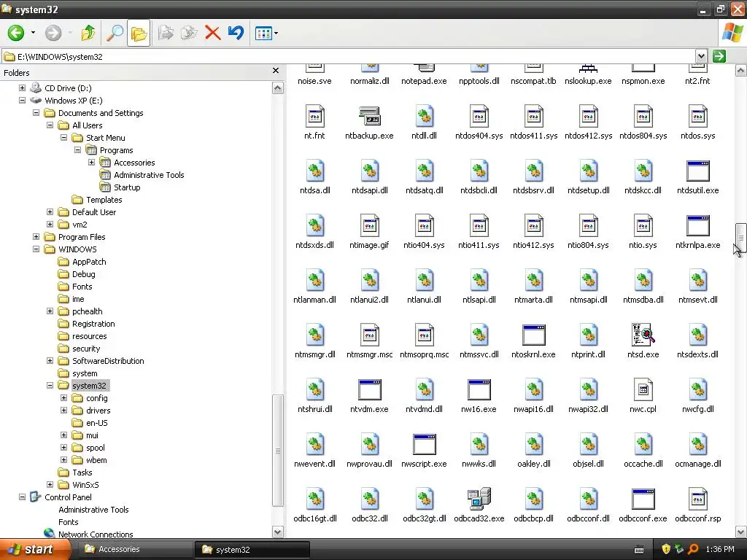Go up one folder level
Screen dimensions: 747x560
(x=88, y=33)
